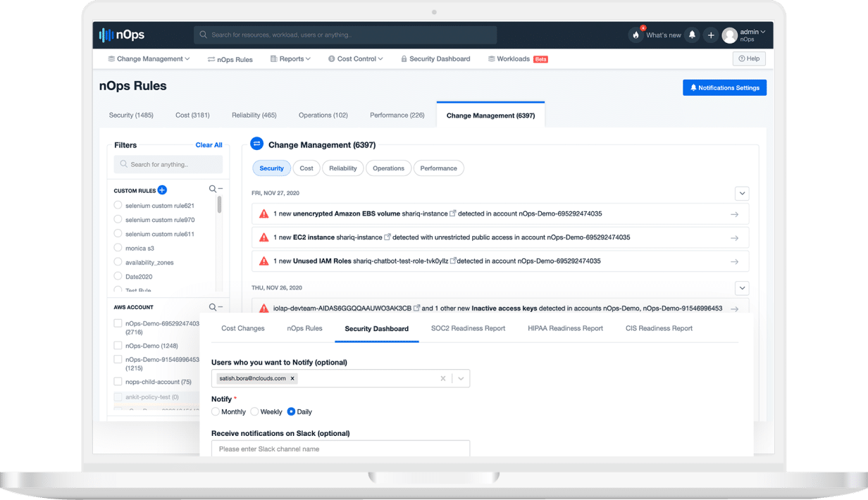Focus the Filters 'Search for anything' box
The height and width of the screenshot is (500, 868).
[x=168, y=164]
